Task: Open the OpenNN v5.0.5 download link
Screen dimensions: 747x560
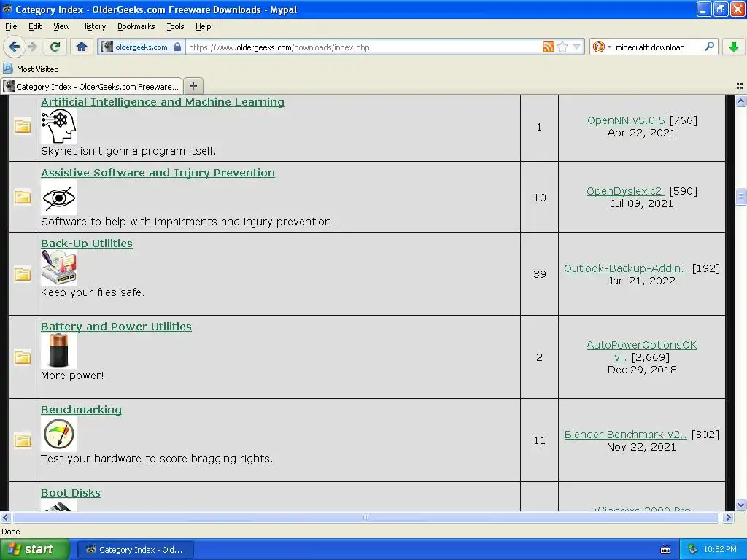Action: coord(625,120)
